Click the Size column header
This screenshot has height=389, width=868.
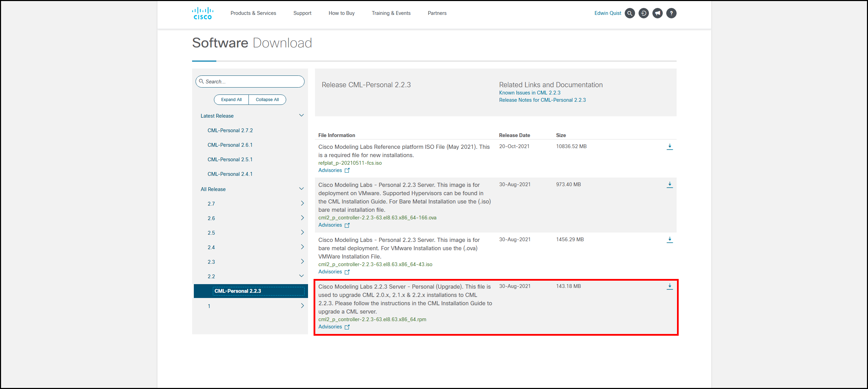coord(561,135)
